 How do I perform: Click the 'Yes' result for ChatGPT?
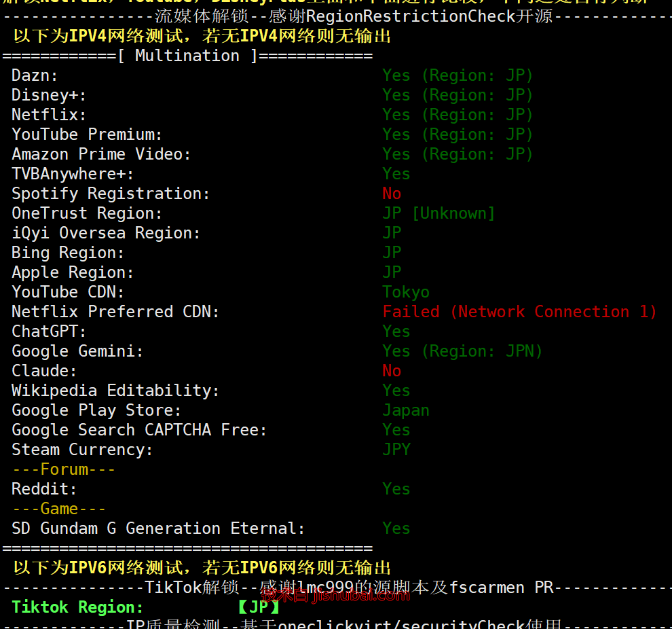click(x=396, y=331)
